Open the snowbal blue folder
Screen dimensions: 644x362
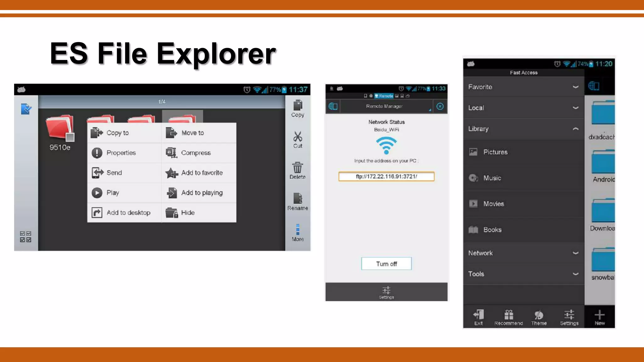[x=603, y=259]
